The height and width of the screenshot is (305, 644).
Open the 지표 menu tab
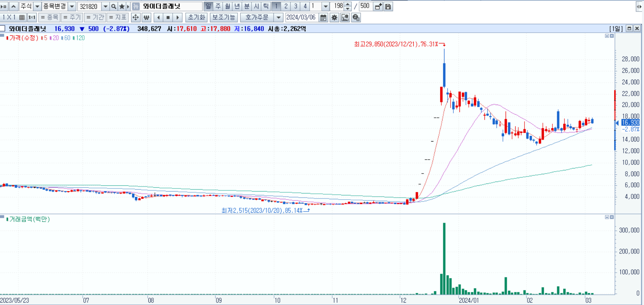(x=118, y=17)
